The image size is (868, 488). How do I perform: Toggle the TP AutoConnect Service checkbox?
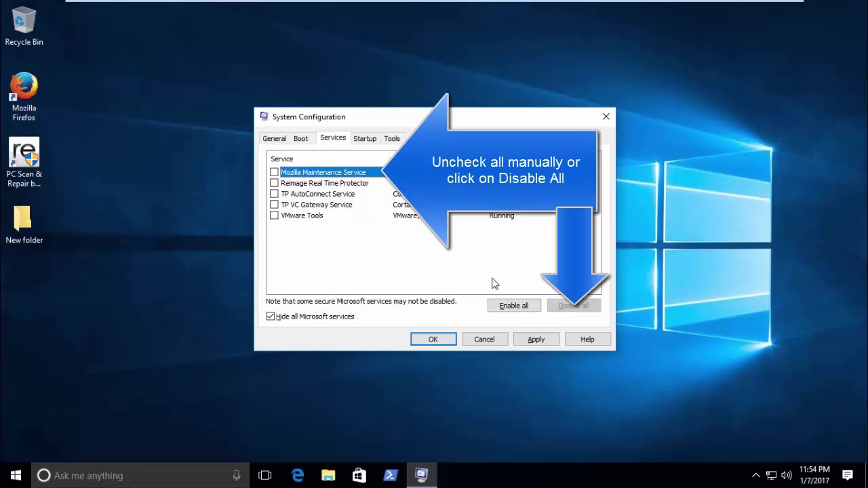pos(274,194)
